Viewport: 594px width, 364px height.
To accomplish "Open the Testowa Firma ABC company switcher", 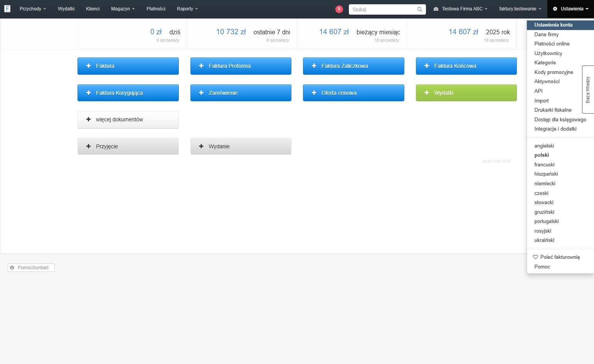I will 461,9.
